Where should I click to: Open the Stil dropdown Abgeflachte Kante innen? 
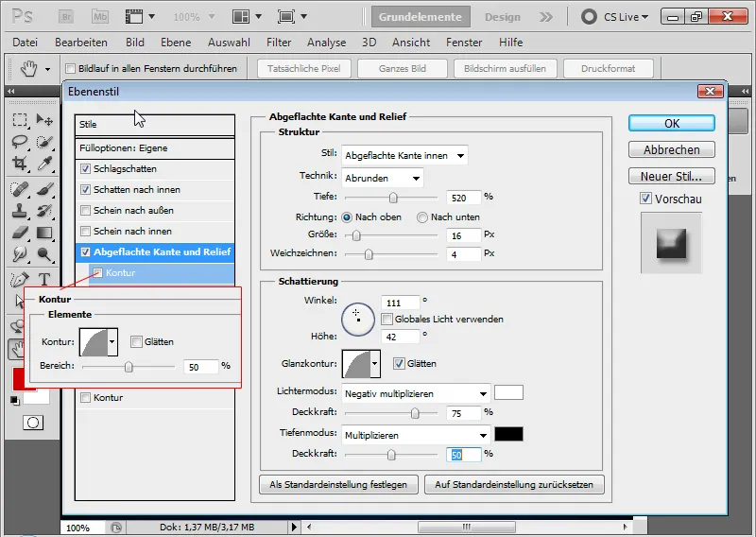pos(404,155)
